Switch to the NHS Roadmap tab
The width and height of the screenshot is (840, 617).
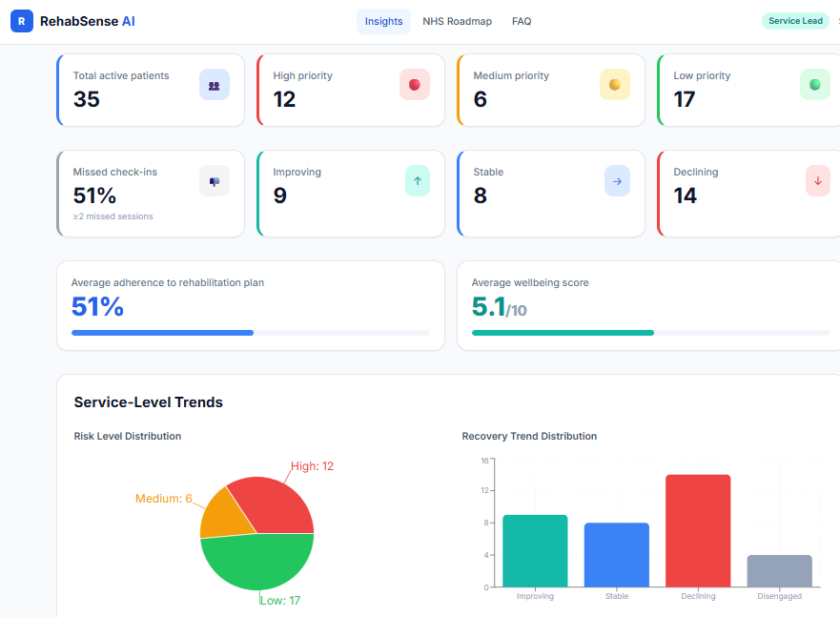(457, 21)
